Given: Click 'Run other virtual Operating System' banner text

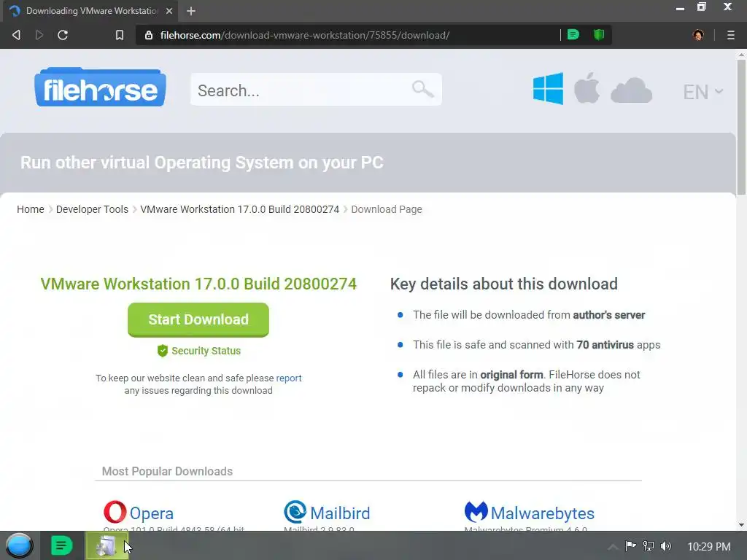Looking at the screenshot, I should click(x=202, y=163).
